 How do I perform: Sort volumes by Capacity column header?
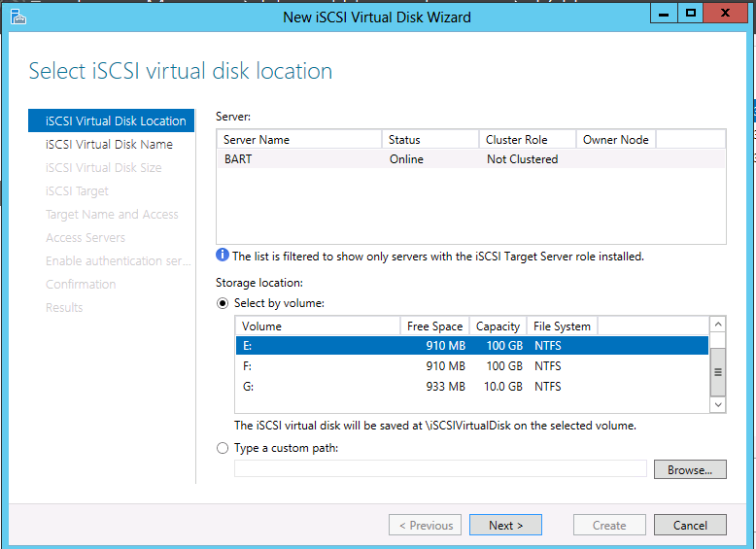[498, 326]
